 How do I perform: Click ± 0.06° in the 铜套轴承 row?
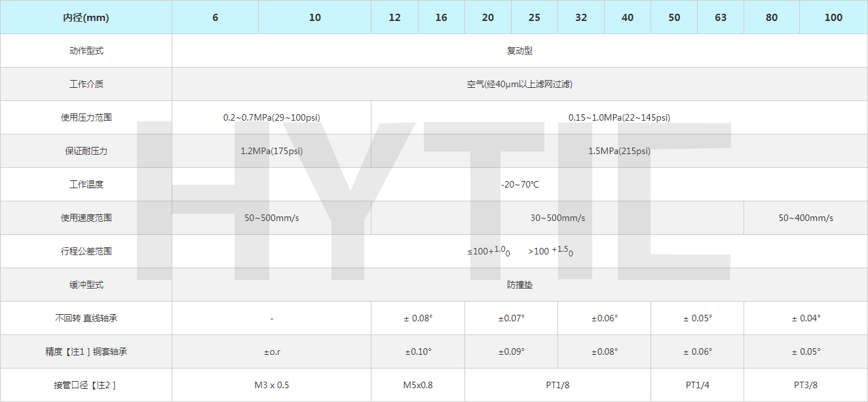(x=698, y=352)
